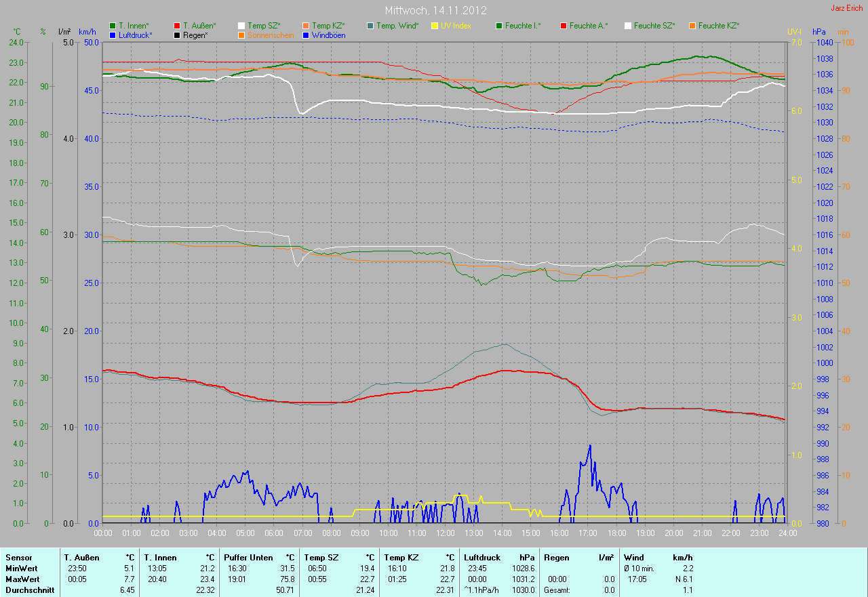
Task: Click the T. Innen maximum time '20:40'
Action: 157,579
